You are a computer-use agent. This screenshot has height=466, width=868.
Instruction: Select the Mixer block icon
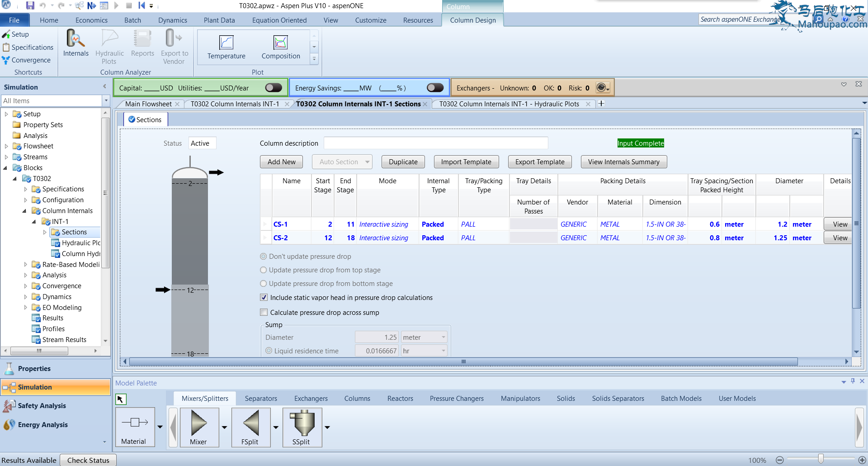pos(199,427)
